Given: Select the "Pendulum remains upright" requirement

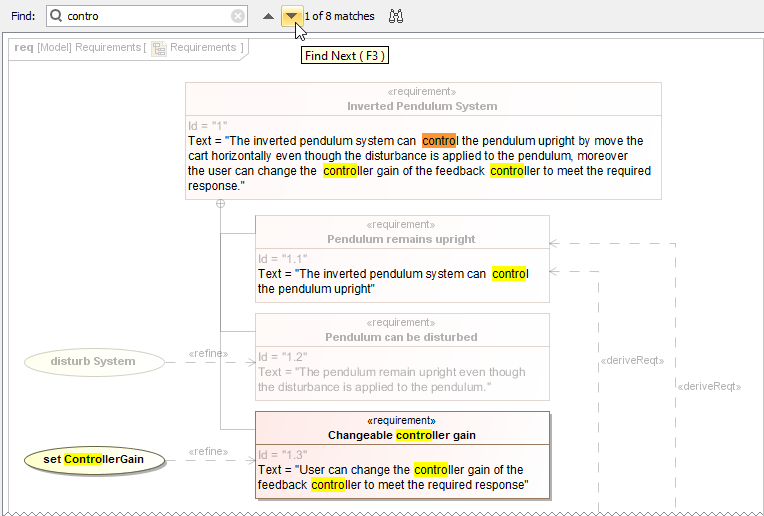Looking at the screenshot, I should (401, 239).
